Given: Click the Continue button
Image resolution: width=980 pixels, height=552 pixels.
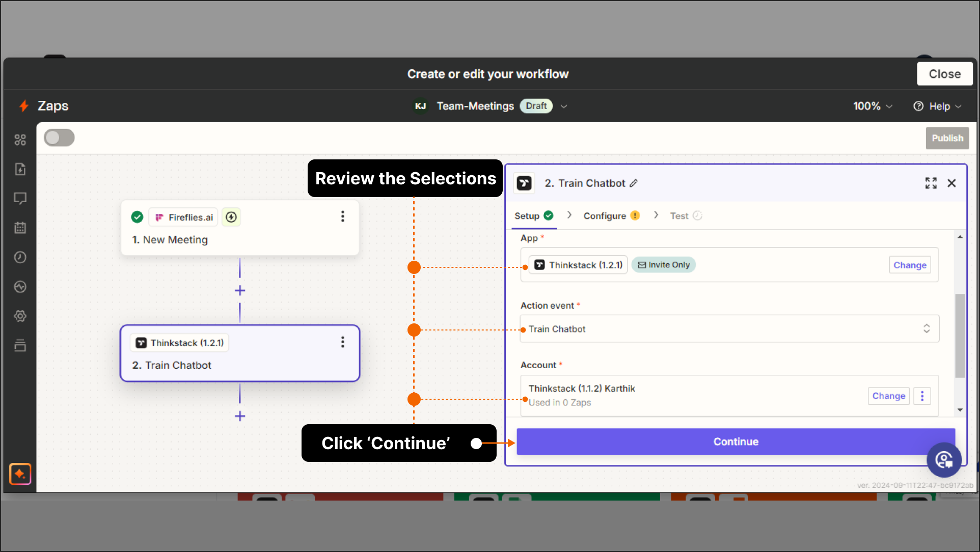Looking at the screenshot, I should click(736, 441).
